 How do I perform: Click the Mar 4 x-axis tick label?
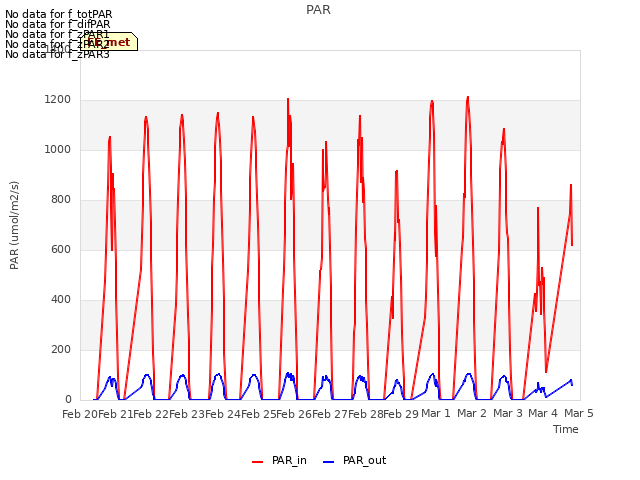pyautogui.click(x=542, y=413)
